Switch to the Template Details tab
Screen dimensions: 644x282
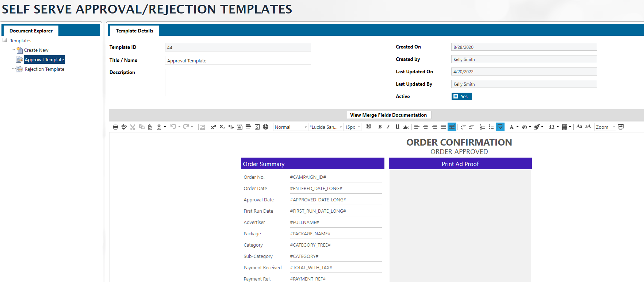134,31
